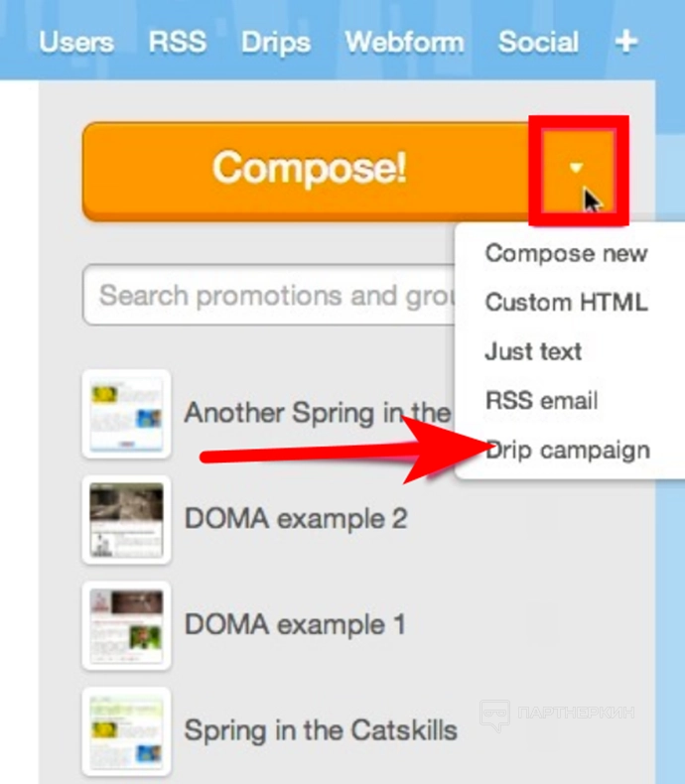This screenshot has height=784, width=685.
Task: Click the DOMA example 1 thumbnail
Action: 126,625
